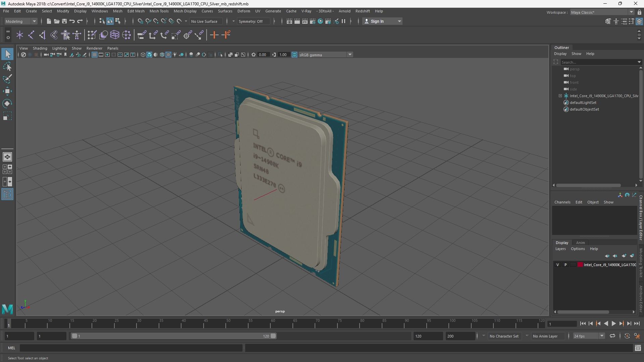The image size is (644, 362).
Task: Expand the Intel_Core_i9 outliner node
Action: click(x=560, y=96)
